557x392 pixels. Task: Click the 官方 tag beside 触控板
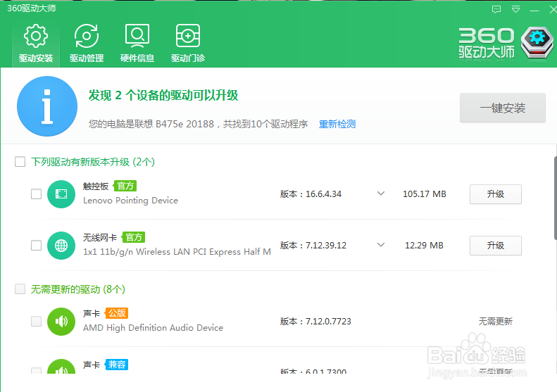[x=125, y=186]
